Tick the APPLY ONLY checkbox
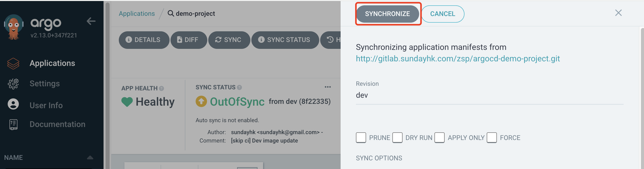 pyautogui.click(x=440, y=138)
